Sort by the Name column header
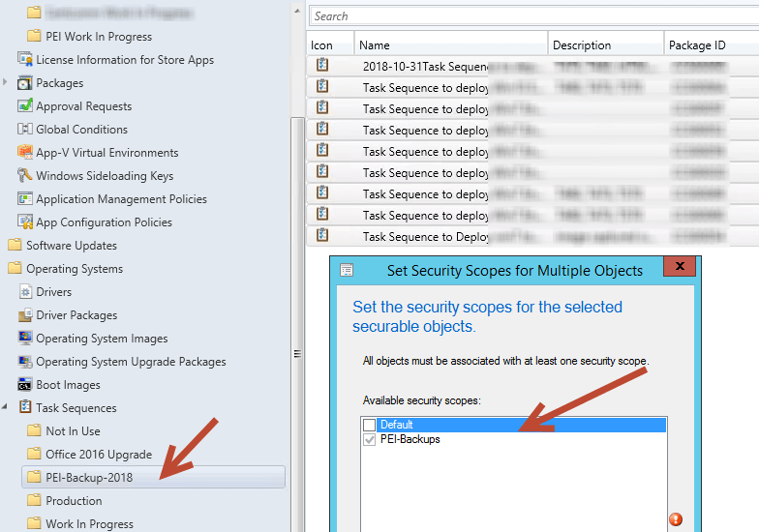The image size is (759, 532). click(451, 44)
